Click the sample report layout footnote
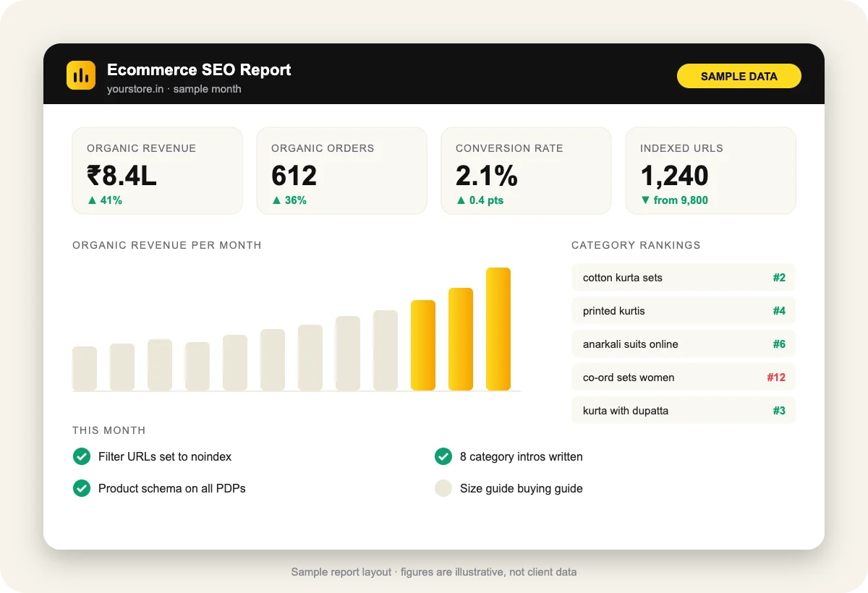Image resolution: width=868 pixels, height=593 pixels. (434, 572)
